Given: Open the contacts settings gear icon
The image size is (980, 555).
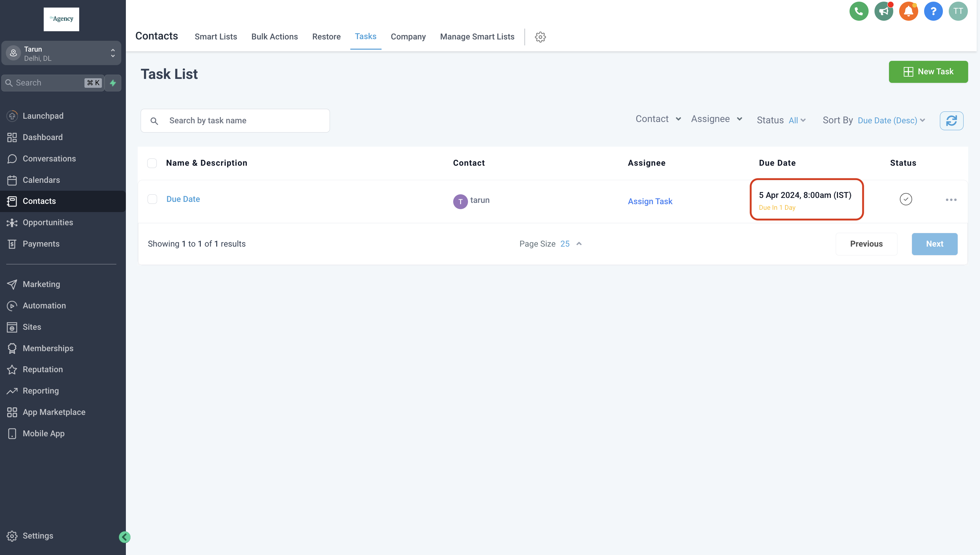Looking at the screenshot, I should (x=540, y=37).
